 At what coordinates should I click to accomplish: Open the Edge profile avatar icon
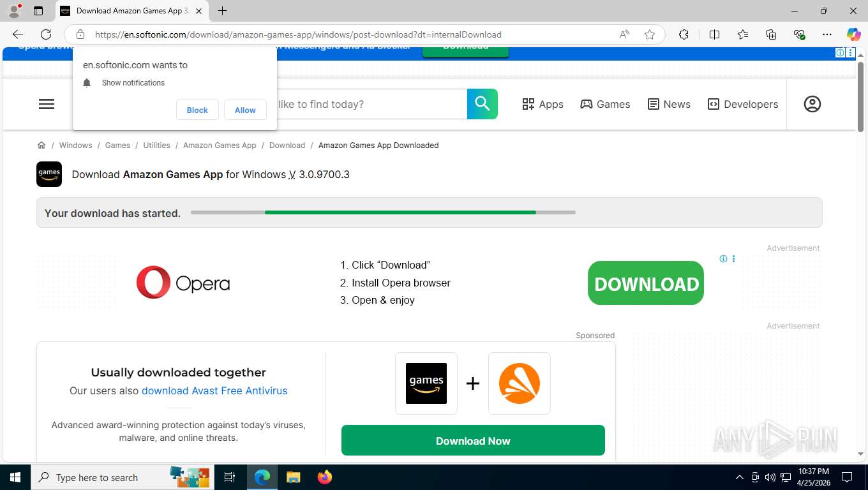click(x=14, y=11)
